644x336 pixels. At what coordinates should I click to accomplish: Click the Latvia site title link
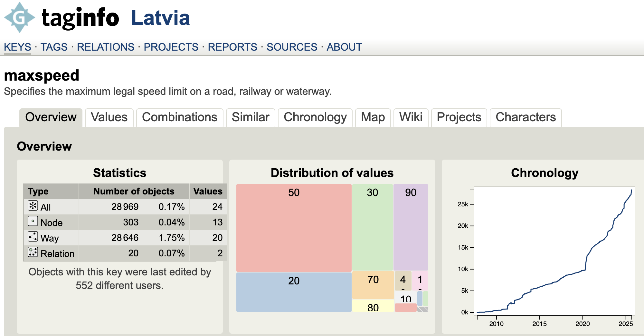point(160,18)
